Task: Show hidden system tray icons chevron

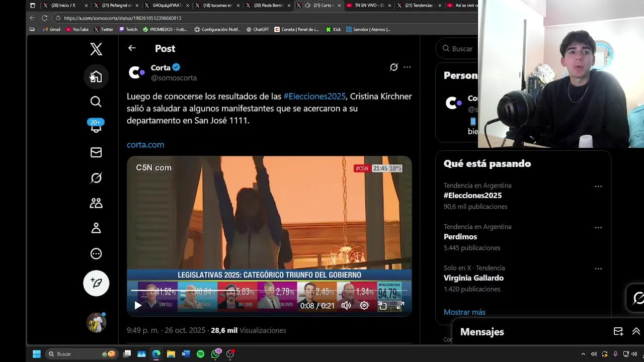Action: pyautogui.click(x=583, y=354)
